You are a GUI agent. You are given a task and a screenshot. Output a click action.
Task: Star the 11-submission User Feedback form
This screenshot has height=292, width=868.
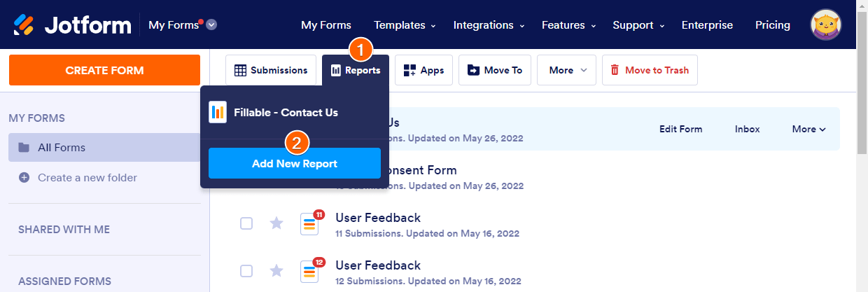(276, 223)
